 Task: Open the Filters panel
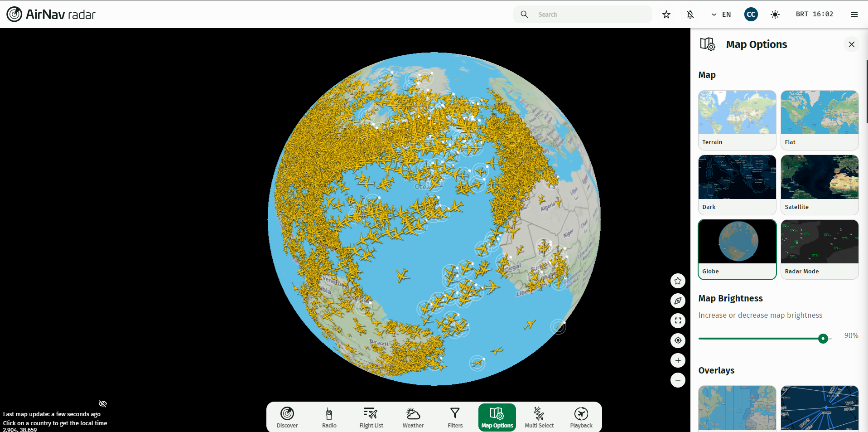pos(455,417)
